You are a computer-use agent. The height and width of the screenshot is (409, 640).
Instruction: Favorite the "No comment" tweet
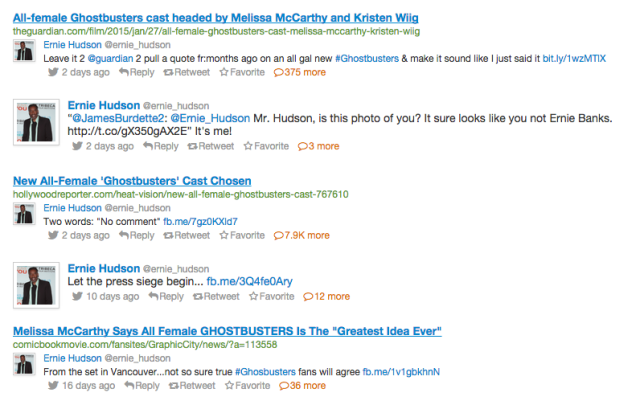point(246,235)
